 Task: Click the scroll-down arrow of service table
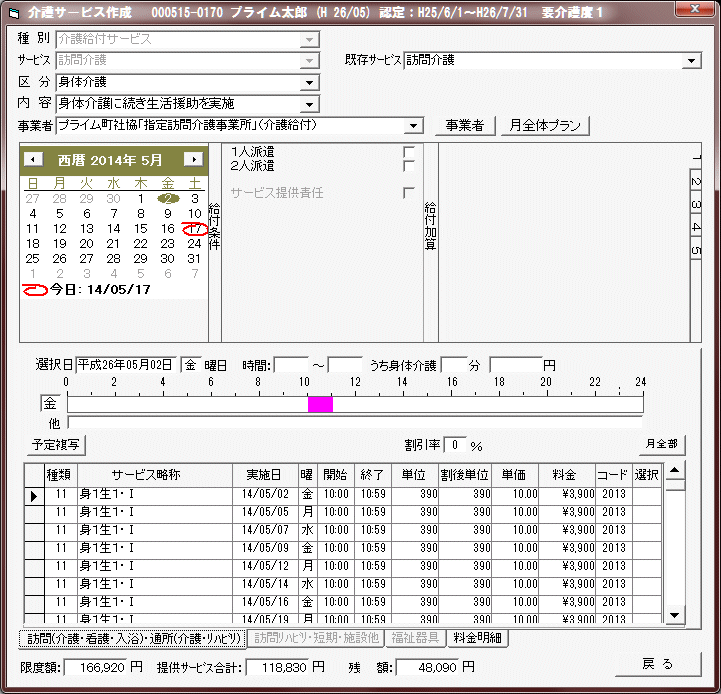point(675,615)
